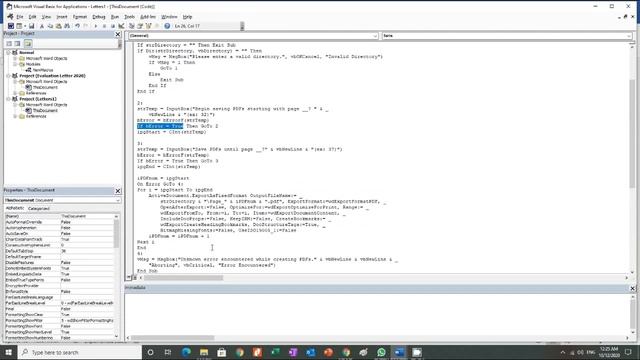Open Properties Window toolbar icon
This screenshot has height=360, width=640.
click(x=140, y=26)
